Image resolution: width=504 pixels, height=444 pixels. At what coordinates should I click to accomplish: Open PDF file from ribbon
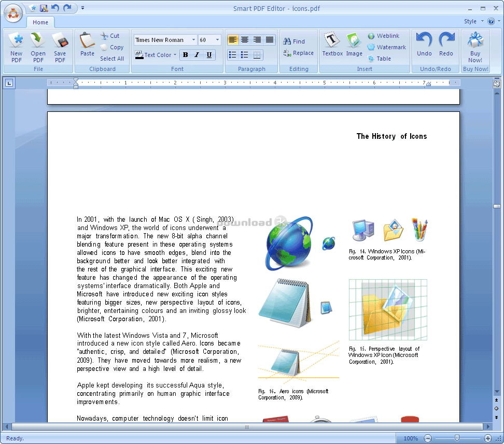pyautogui.click(x=38, y=48)
